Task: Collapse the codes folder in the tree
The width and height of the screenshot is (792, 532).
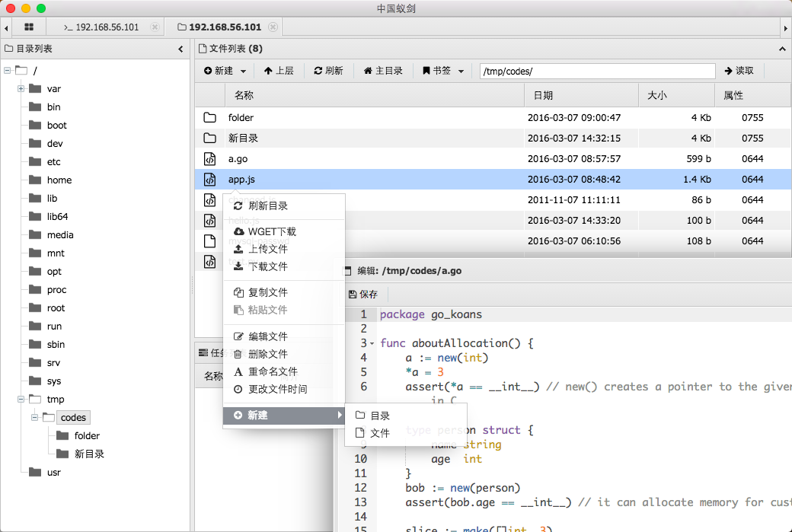Action: click(34, 417)
